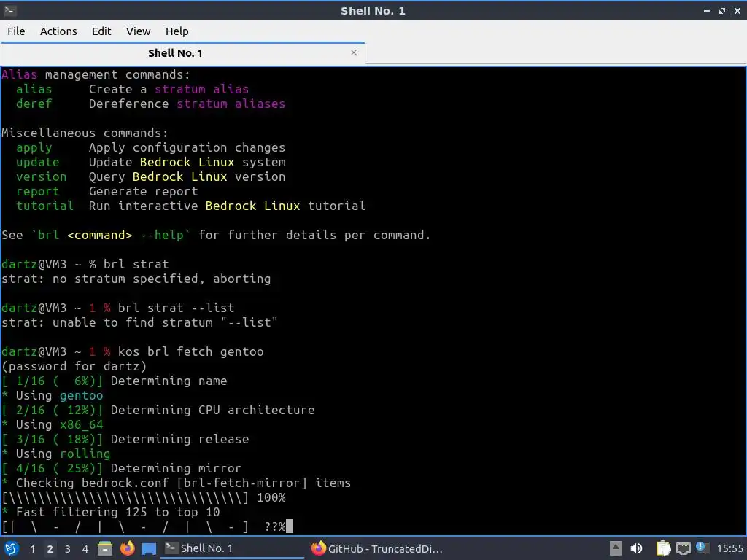The height and width of the screenshot is (560, 747).
Task: Click the 'Determining CPU architecture' step line
Action: pos(158,411)
